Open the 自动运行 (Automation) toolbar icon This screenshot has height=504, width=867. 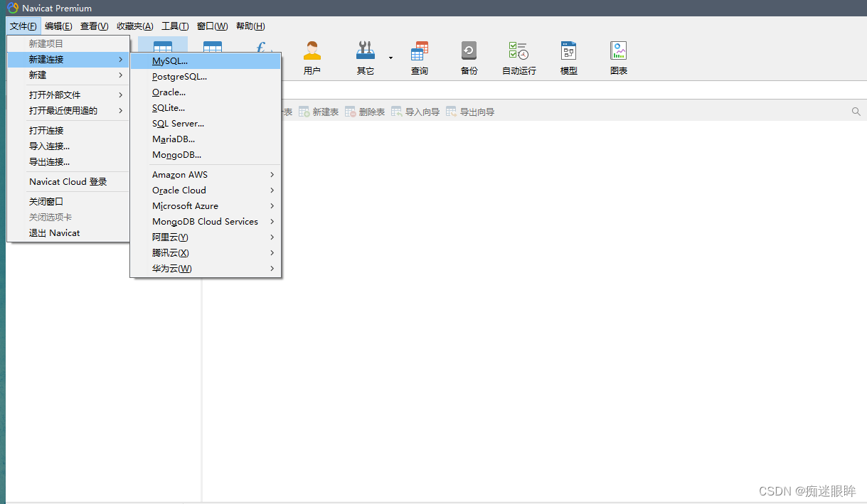[x=518, y=58]
